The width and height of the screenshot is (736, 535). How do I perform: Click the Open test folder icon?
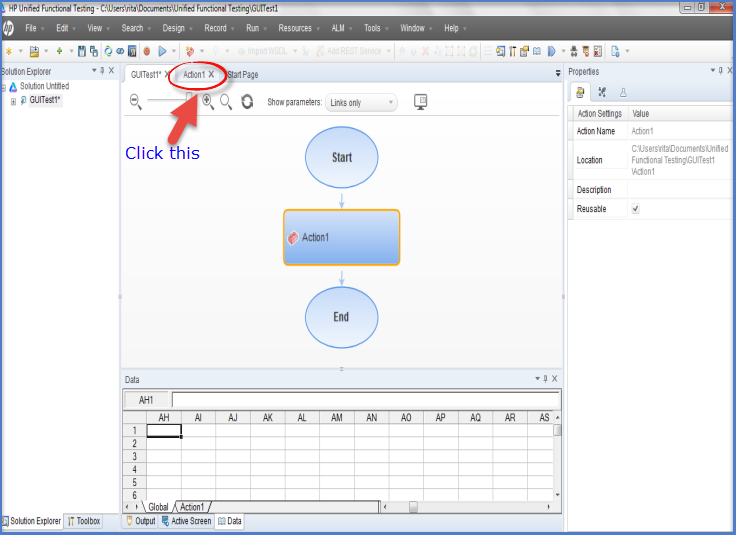34,51
